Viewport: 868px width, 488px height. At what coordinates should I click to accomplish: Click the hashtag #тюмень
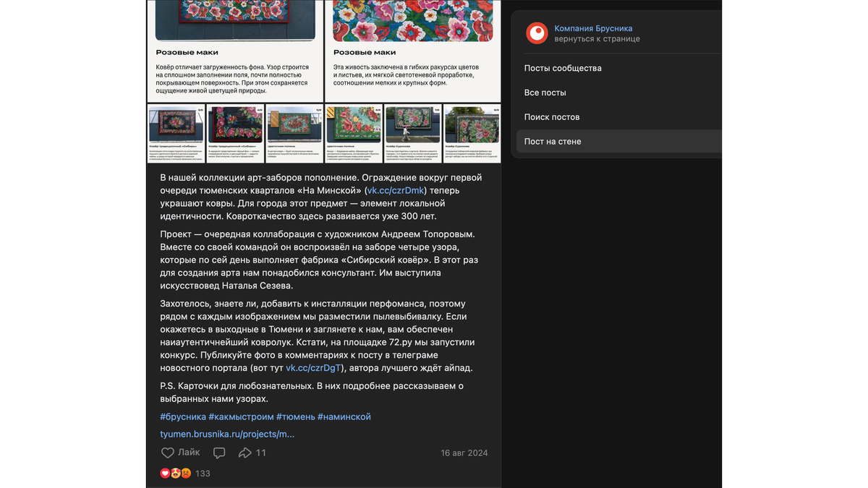[x=297, y=416]
